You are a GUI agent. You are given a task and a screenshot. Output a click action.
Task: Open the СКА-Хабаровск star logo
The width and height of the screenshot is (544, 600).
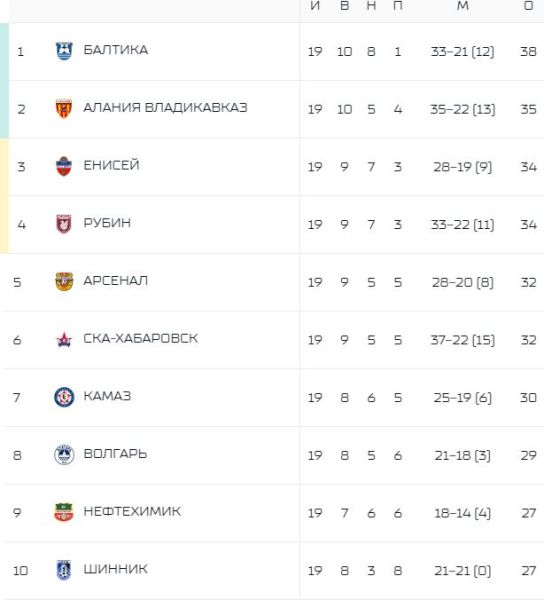[x=64, y=339]
